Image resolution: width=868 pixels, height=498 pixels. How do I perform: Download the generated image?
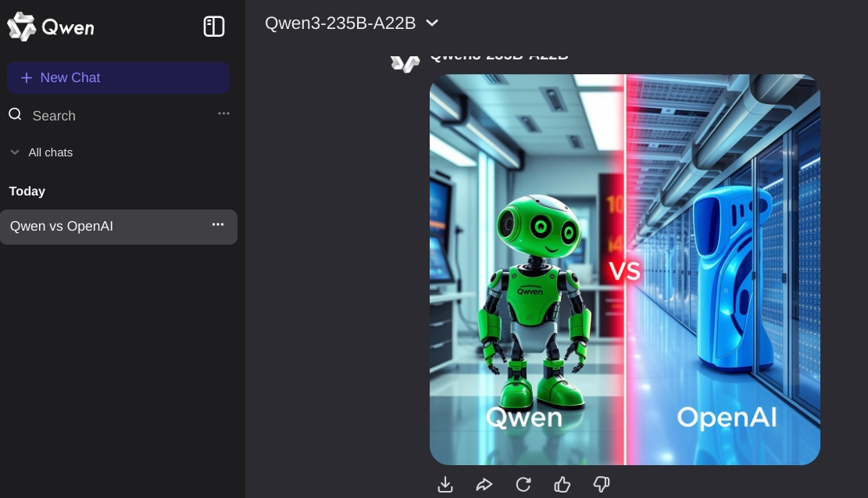(445, 485)
